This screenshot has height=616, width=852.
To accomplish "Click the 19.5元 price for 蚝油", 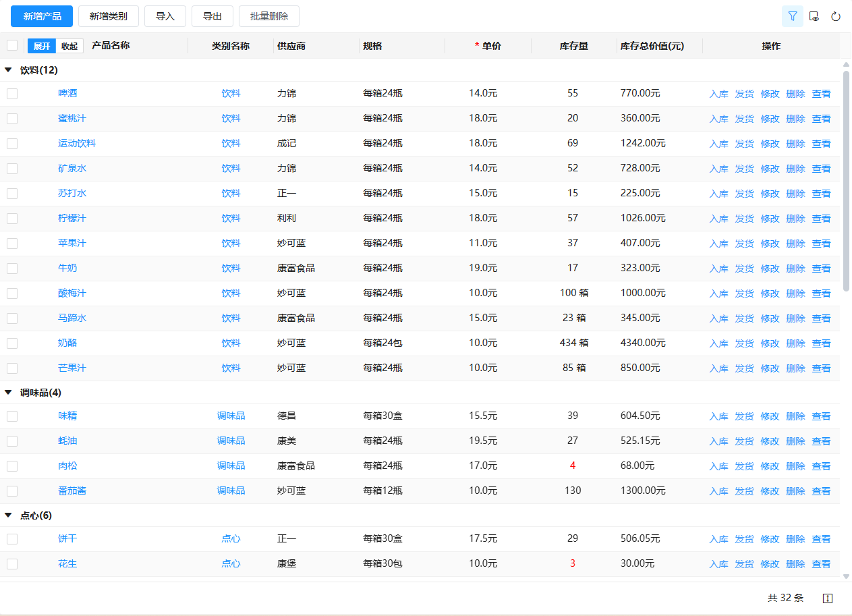I will (483, 441).
